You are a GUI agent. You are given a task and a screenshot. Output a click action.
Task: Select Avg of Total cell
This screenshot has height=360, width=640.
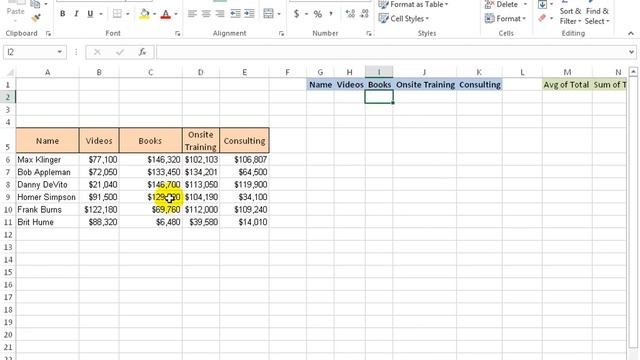click(567, 84)
